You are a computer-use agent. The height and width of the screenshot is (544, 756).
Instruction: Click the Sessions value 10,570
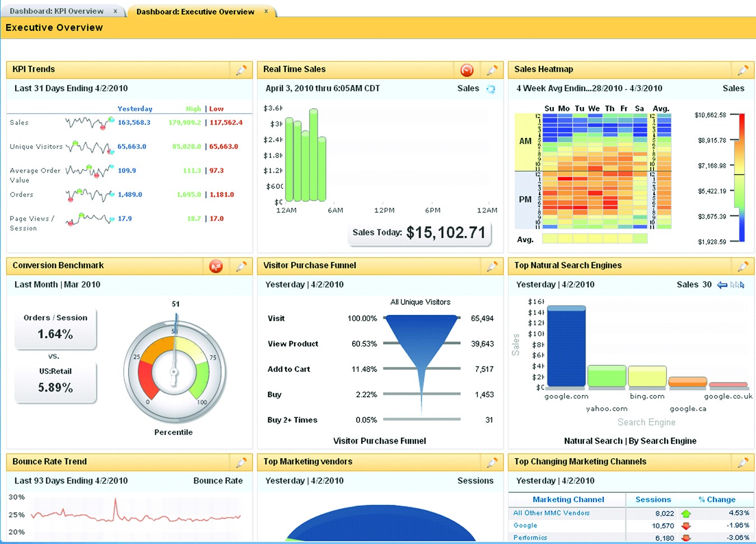pyautogui.click(x=663, y=526)
